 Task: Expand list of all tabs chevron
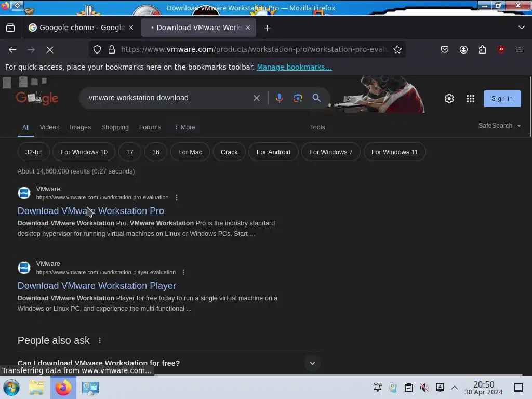click(522, 28)
